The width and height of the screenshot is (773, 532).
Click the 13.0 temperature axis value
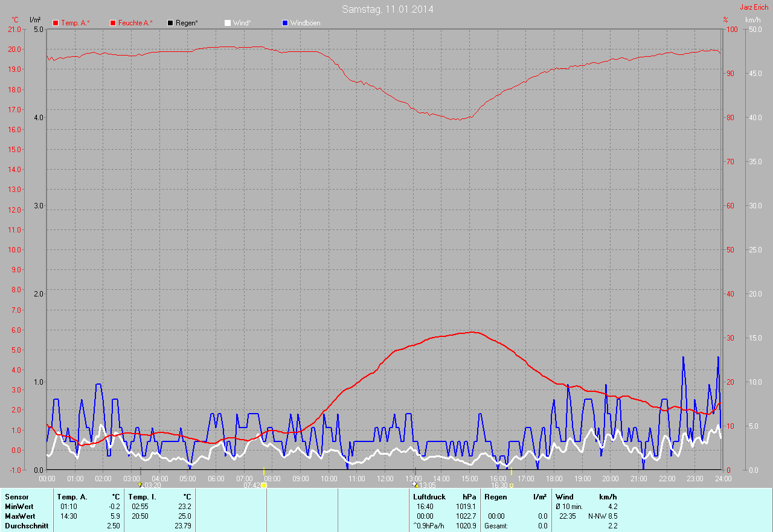click(14, 189)
